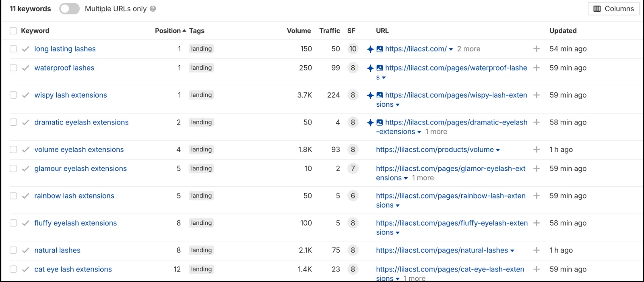Expand the fluffy-eyelash-extensions URL dropdown arrow
The height and width of the screenshot is (282, 644).
pyautogui.click(x=398, y=233)
